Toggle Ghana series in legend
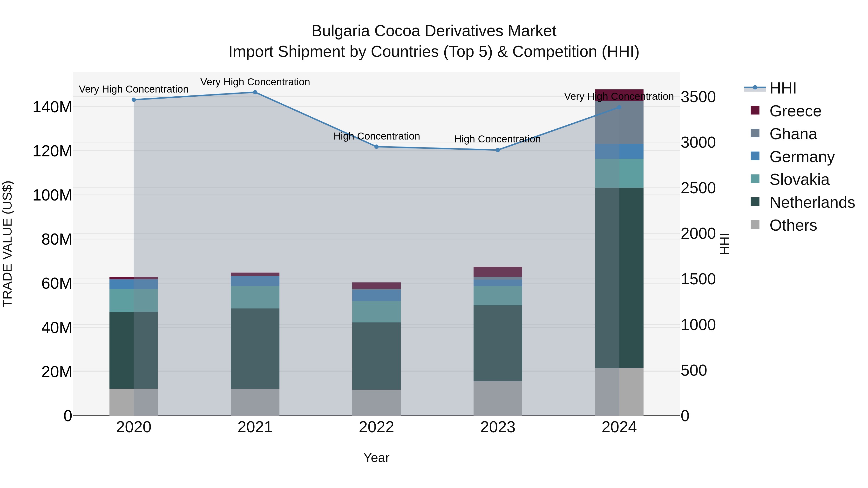 point(784,134)
